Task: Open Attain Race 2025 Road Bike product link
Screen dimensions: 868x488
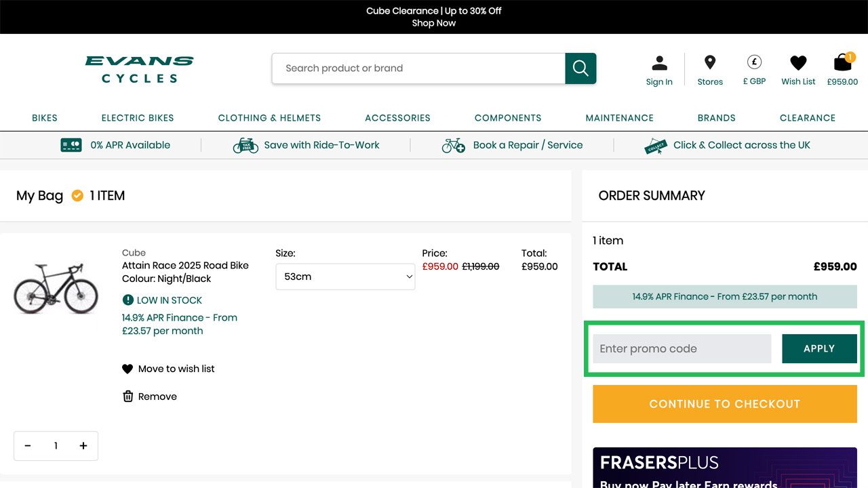Action: tap(185, 266)
